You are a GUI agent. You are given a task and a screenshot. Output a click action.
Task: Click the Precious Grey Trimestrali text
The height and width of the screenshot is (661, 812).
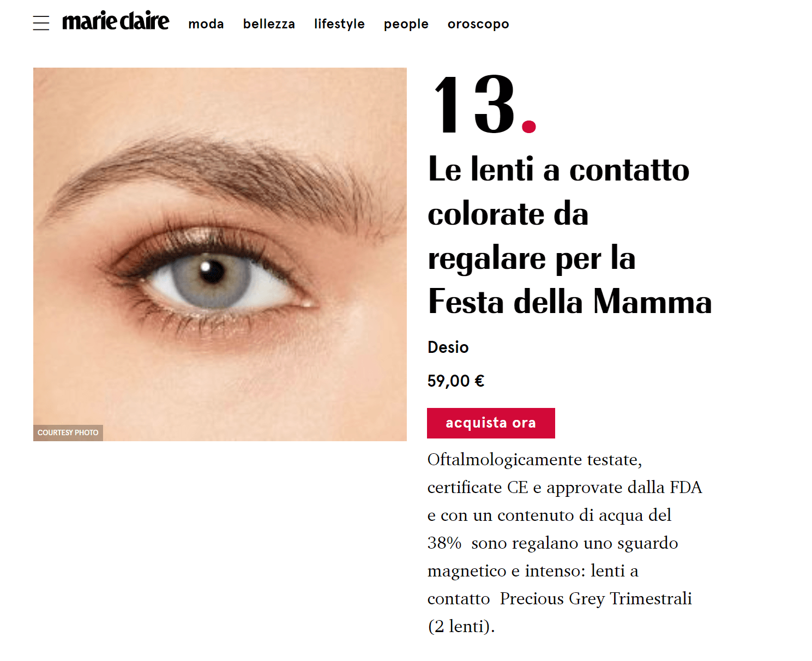tap(596, 598)
